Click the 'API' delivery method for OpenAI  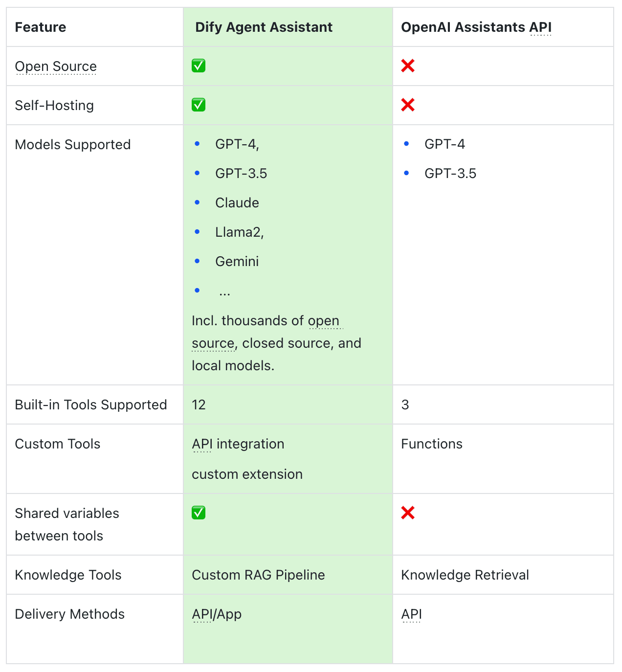(411, 614)
